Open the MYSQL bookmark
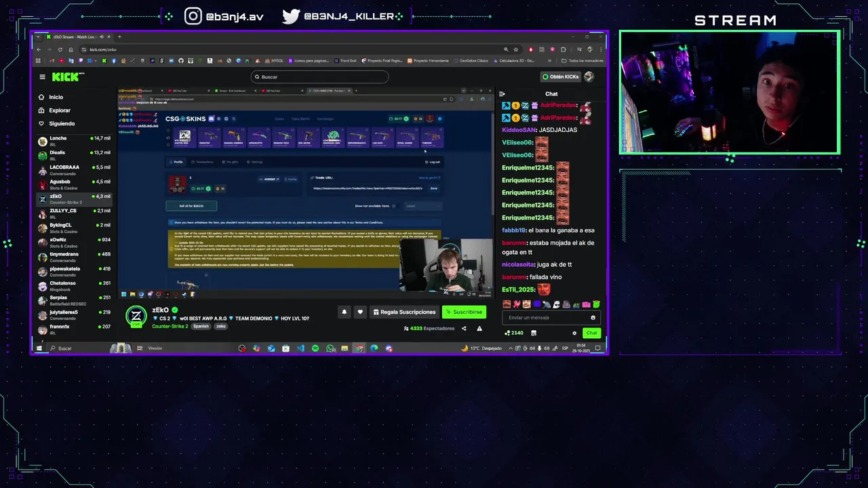Viewport: 868px width, 488px height. point(274,60)
